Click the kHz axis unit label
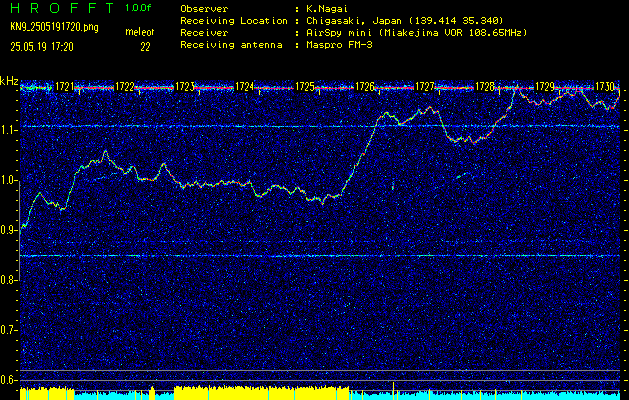 [9, 81]
